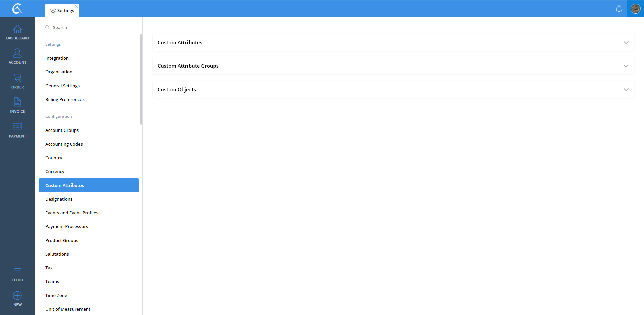
Task: Click the app logo in top-left corner
Action: [x=17, y=9]
